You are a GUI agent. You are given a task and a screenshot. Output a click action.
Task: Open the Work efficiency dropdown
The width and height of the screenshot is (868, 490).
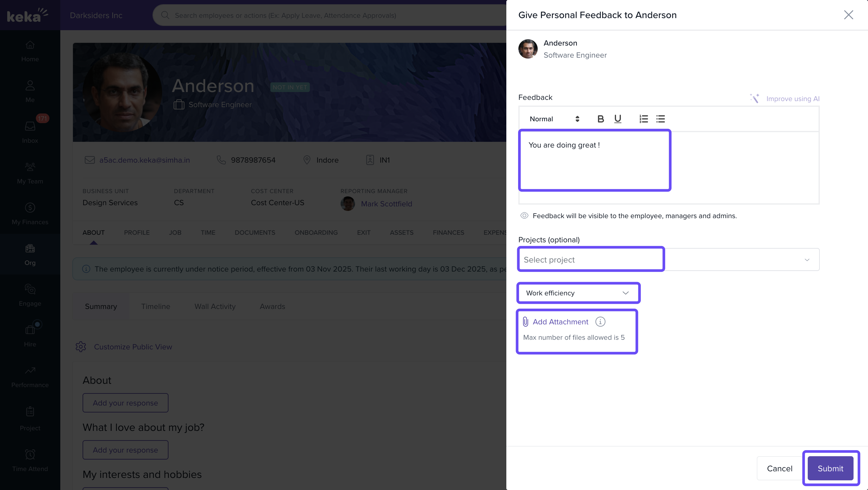(578, 293)
